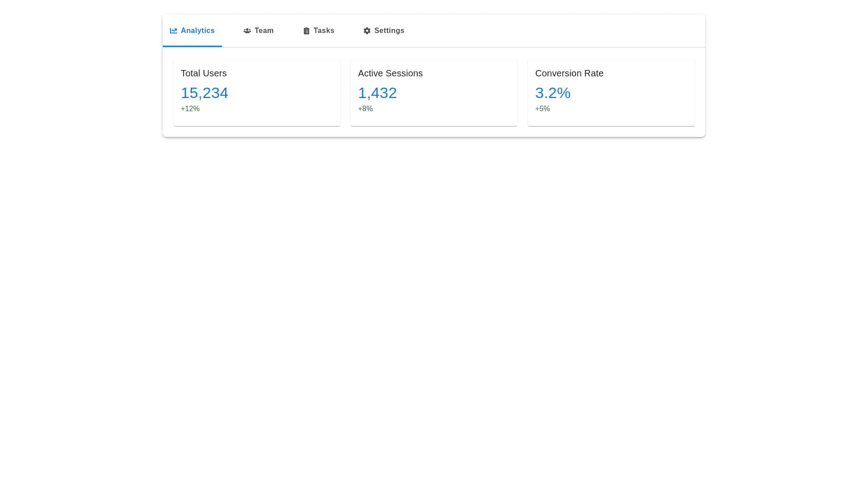The width and height of the screenshot is (868, 488).
Task: Go to the Settings tab
Action: pos(389,31)
